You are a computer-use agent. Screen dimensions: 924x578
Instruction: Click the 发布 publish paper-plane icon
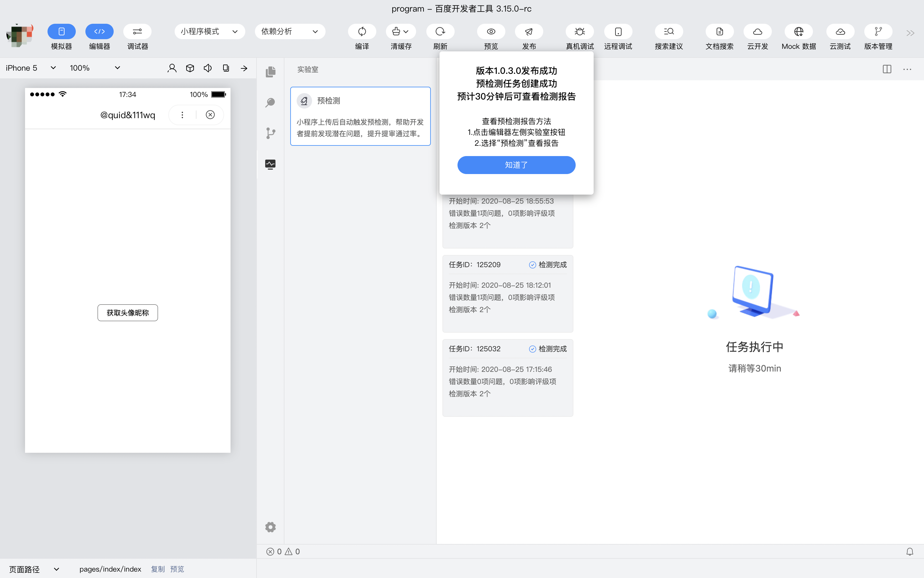pos(529,31)
